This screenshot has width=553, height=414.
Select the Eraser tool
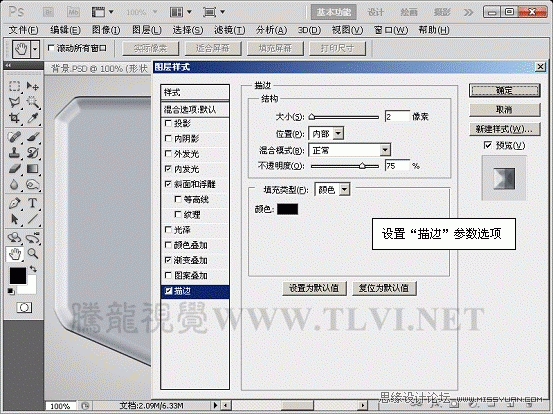[14, 169]
